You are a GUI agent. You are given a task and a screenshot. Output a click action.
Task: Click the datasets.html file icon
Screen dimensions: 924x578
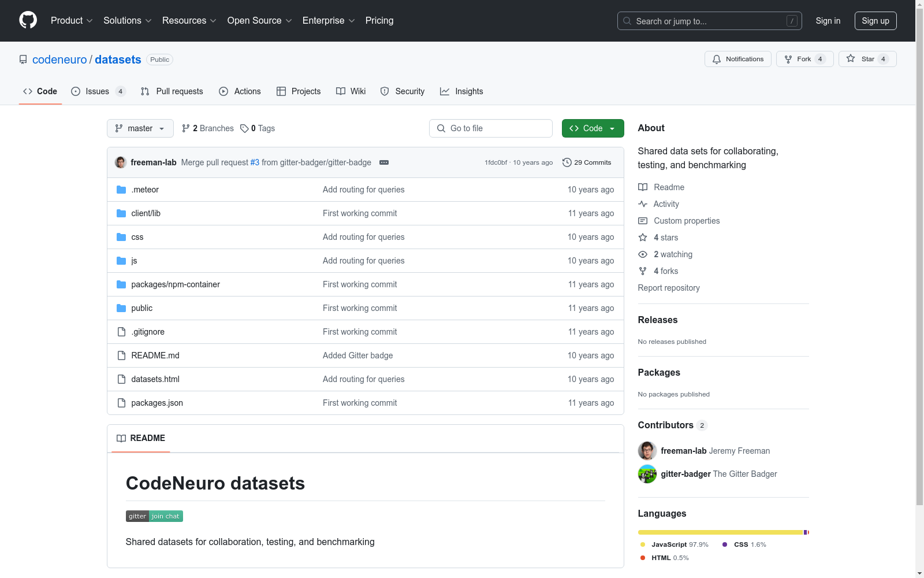point(121,379)
